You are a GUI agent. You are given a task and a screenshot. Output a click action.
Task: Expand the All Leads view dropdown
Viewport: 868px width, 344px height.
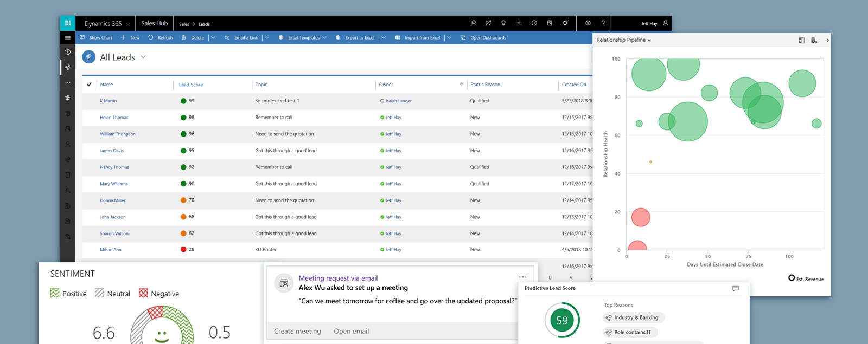point(143,57)
